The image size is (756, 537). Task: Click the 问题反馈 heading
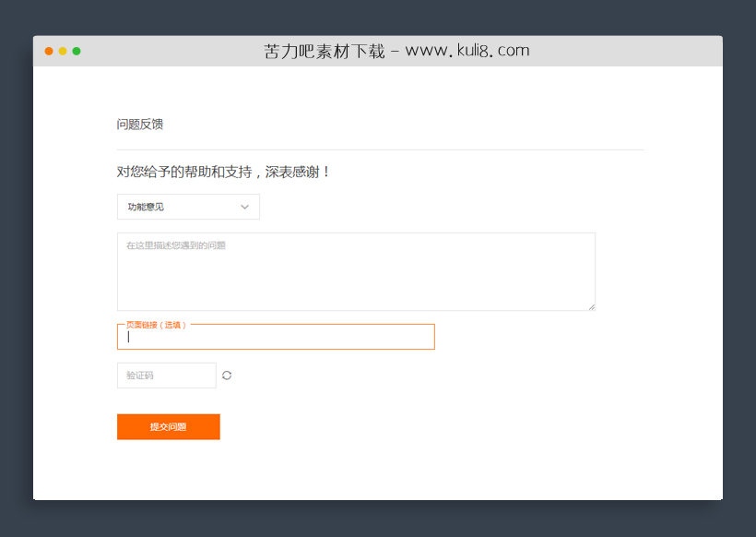point(138,124)
